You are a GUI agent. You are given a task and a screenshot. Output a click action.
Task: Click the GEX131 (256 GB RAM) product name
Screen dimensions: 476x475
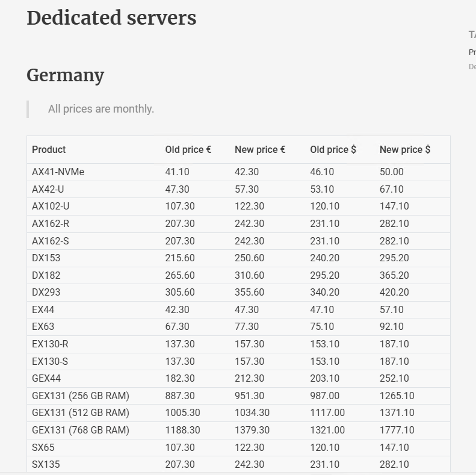[81, 396]
